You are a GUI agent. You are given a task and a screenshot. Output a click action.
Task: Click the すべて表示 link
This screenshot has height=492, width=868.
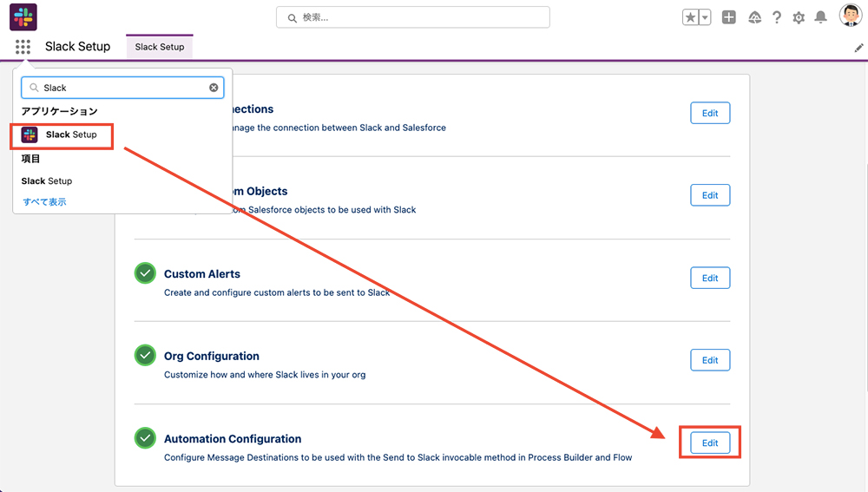(44, 201)
